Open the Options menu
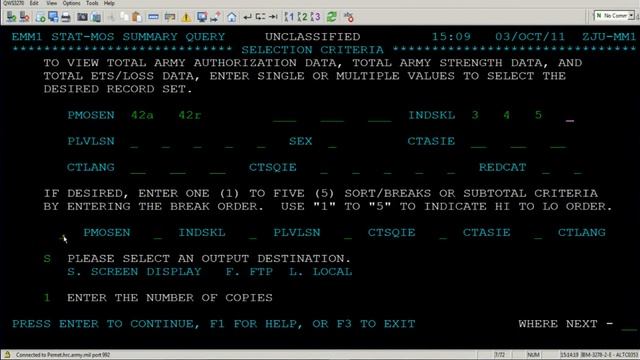This screenshot has width=640, height=360. [x=71, y=3]
